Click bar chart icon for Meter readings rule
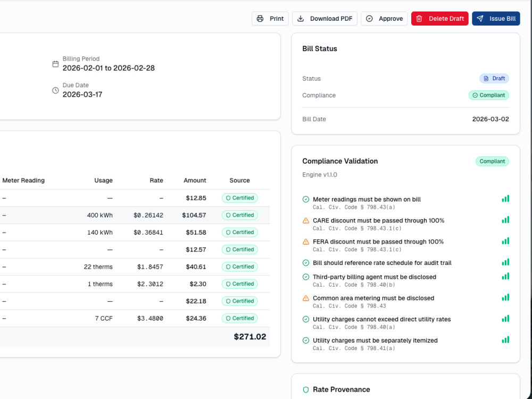Screen dimensions: 532x399 505,199
